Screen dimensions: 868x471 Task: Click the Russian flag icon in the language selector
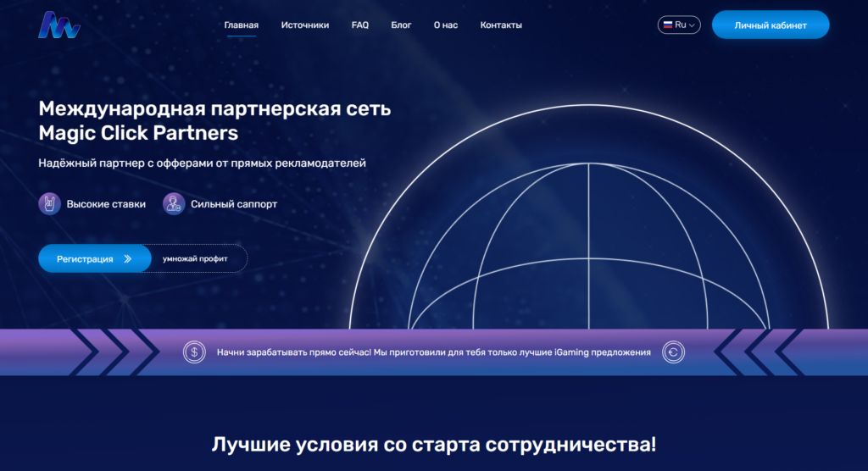[668, 25]
